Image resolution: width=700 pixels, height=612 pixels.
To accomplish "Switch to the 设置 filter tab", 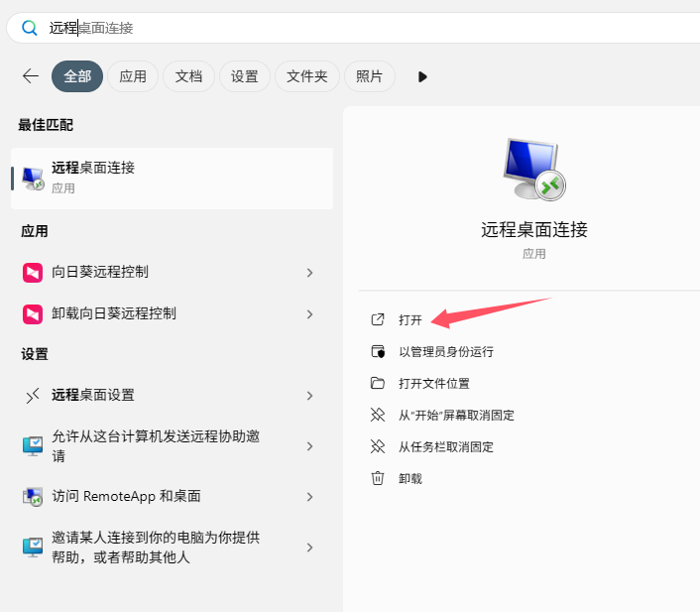I will point(244,76).
